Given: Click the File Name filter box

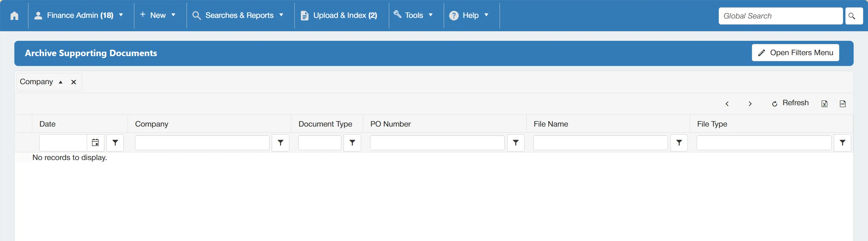Looking at the screenshot, I should (600, 143).
